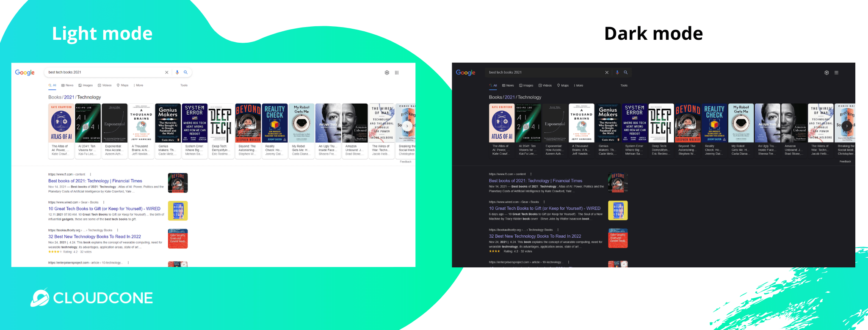Open Exponential book in dark mode
Viewport: 868px width, 330px height.
tap(555, 130)
